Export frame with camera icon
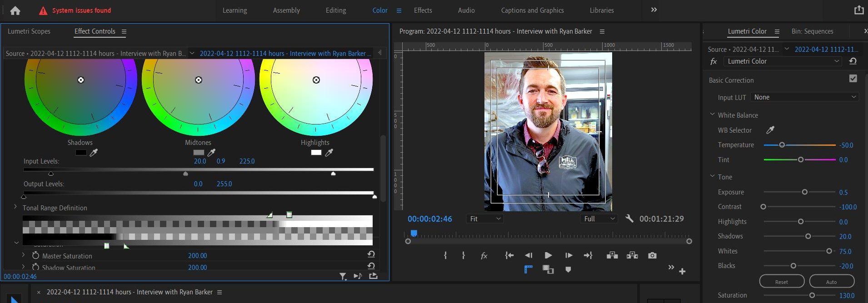The width and height of the screenshot is (868, 303). pos(652,256)
